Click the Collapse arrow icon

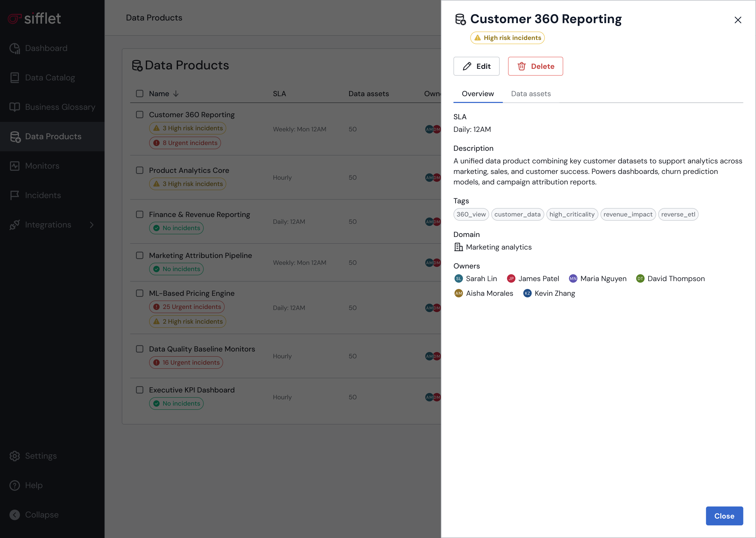(x=14, y=515)
